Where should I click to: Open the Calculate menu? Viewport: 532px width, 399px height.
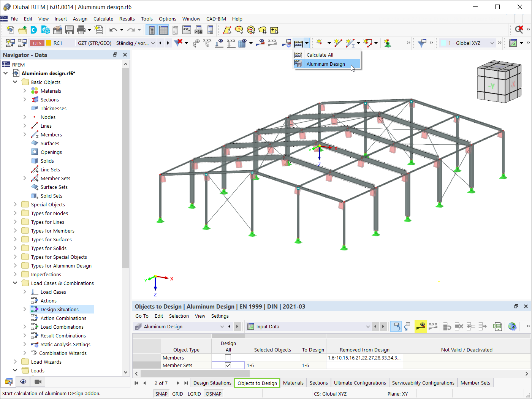pyautogui.click(x=103, y=19)
